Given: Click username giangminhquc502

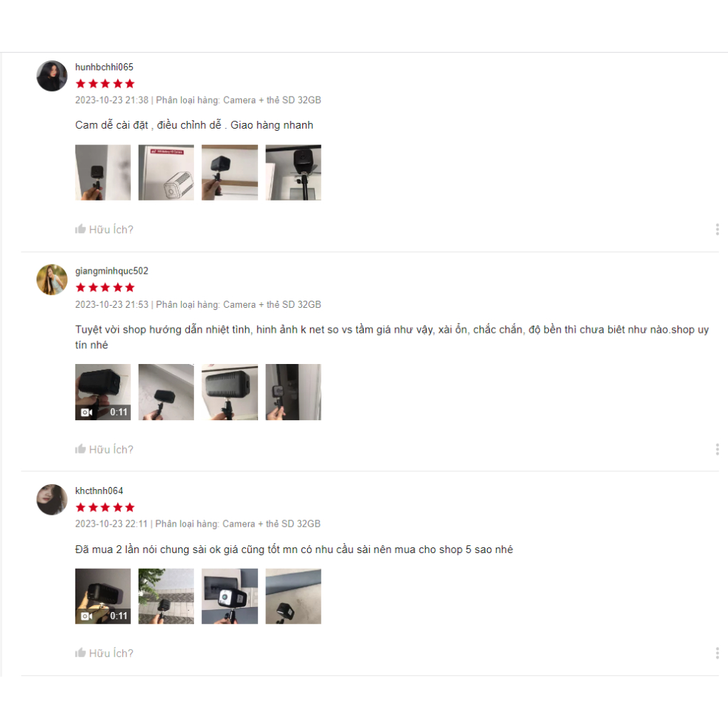Looking at the screenshot, I should pos(112,271).
